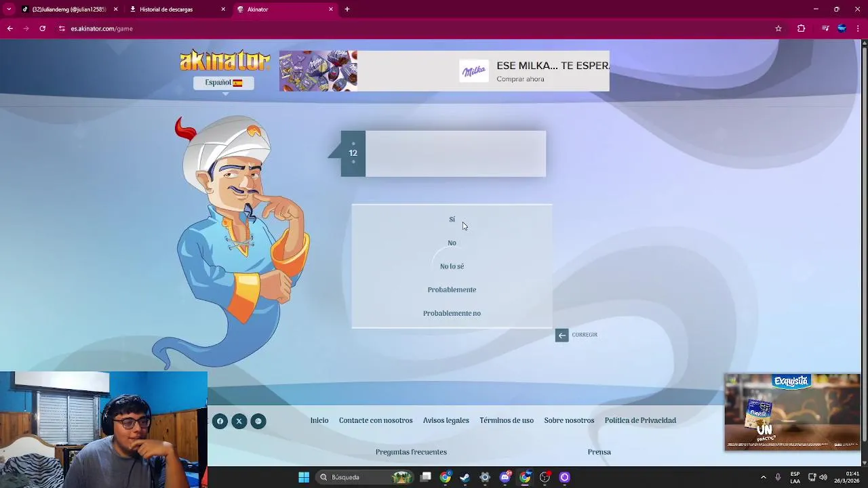The image size is (868, 488).
Task: Show hidden system tray icons
Action: [x=764, y=477]
